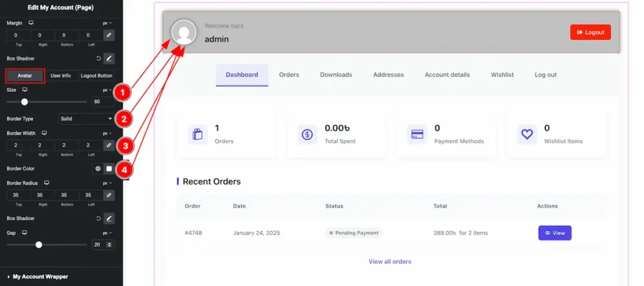Click the Wishlist Items heart icon

tap(527, 134)
